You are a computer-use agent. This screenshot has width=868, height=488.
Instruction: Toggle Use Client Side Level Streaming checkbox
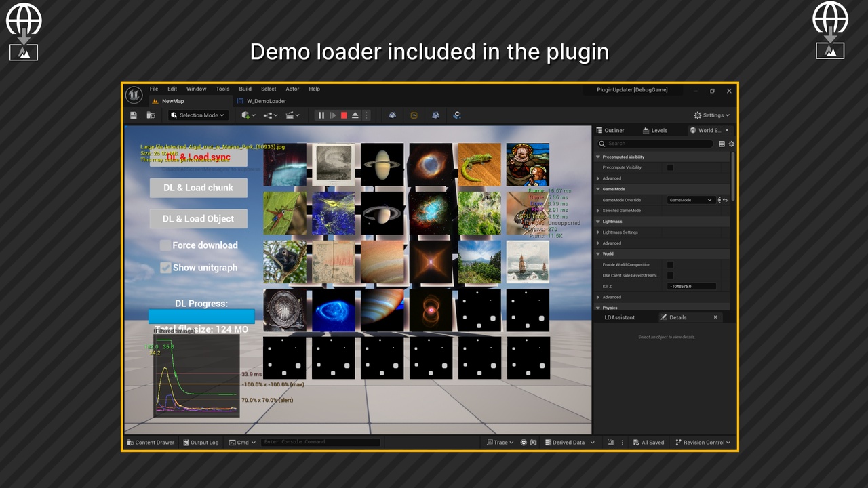(x=670, y=276)
